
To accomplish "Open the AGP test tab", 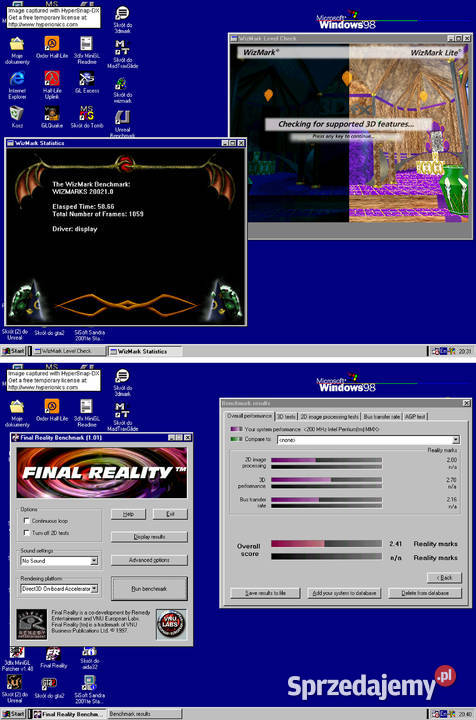I will pyautogui.click(x=415, y=416).
